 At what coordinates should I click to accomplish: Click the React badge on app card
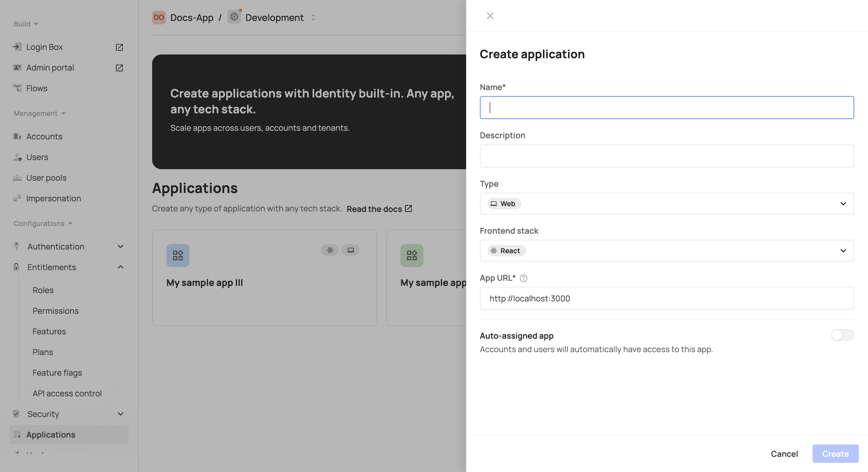[x=330, y=250]
